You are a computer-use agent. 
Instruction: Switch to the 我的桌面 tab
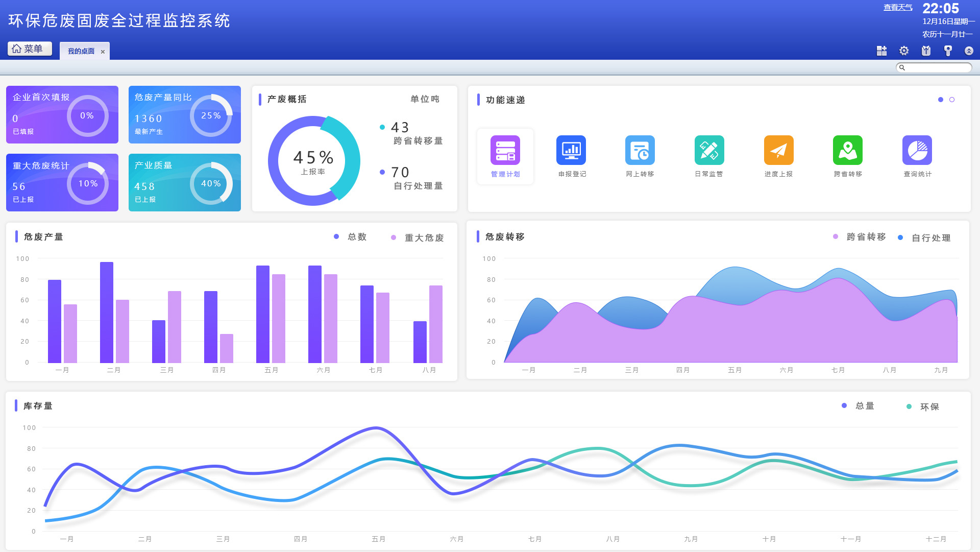(x=81, y=51)
